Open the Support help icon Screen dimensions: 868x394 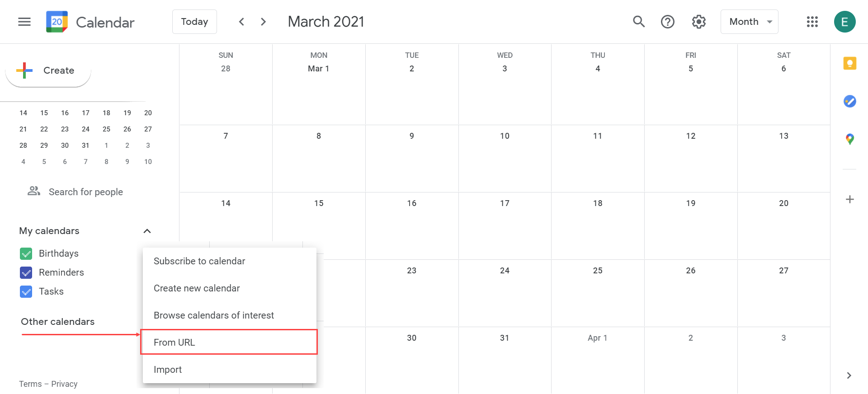click(x=667, y=22)
